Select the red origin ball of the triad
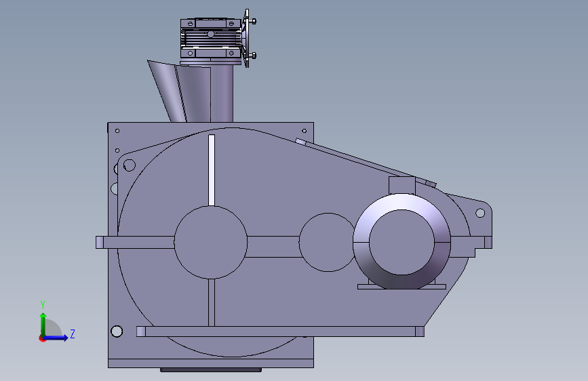The image size is (588, 381). [42, 338]
